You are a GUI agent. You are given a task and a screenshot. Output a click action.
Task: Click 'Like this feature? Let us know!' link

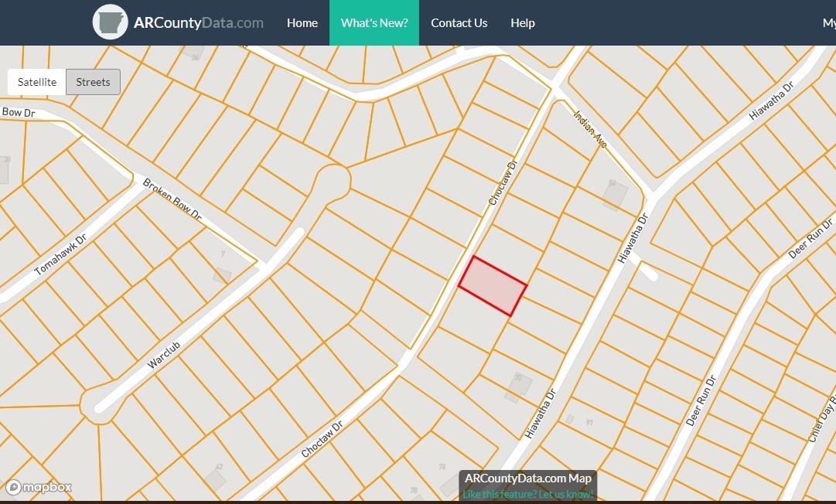528,494
